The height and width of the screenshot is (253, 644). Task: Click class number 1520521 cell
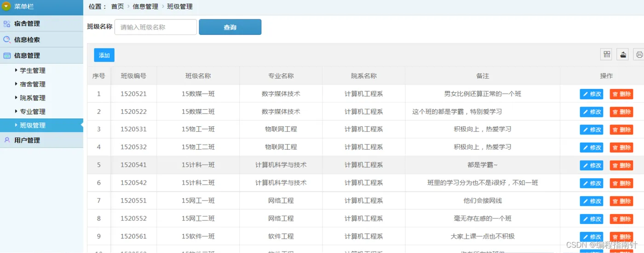(x=134, y=94)
